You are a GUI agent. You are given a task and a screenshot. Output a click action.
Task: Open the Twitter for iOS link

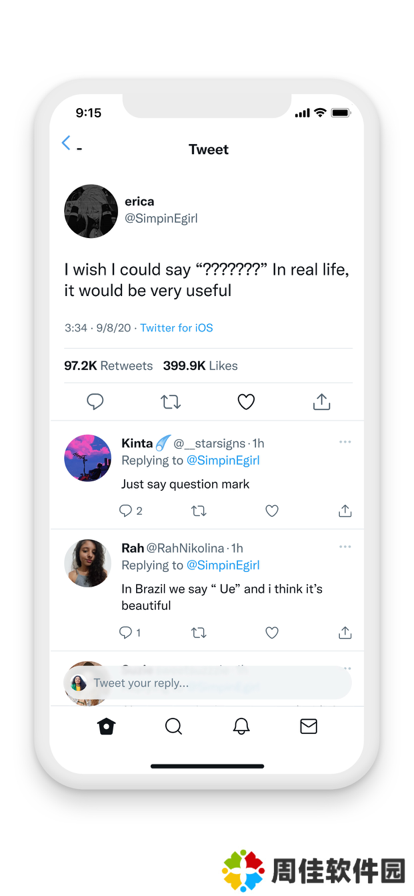(176, 328)
